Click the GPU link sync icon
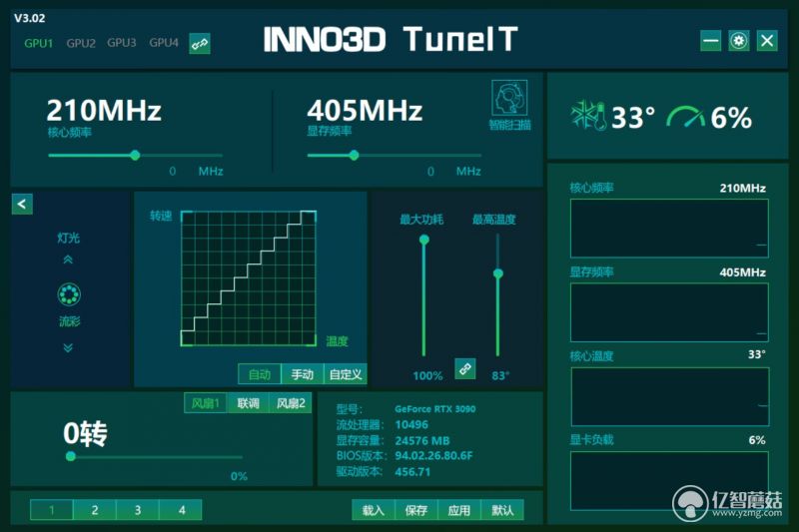 click(200, 44)
